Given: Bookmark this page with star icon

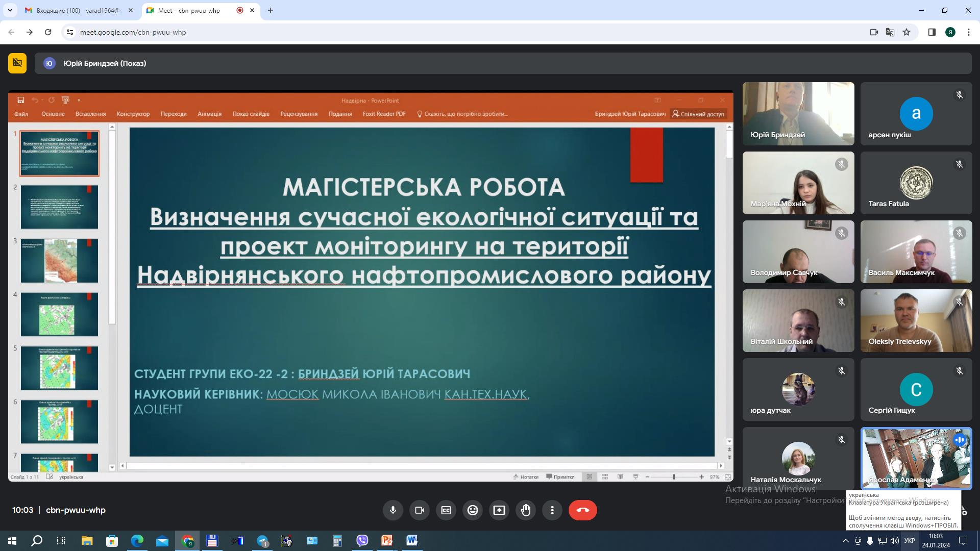Looking at the screenshot, I should click(x=906, y=32).
